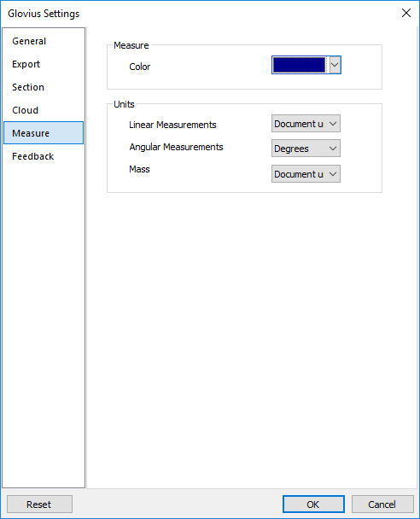Confirm settings with OK button
This screenshot has height=519, width=420.
click(x=313, y=504)
